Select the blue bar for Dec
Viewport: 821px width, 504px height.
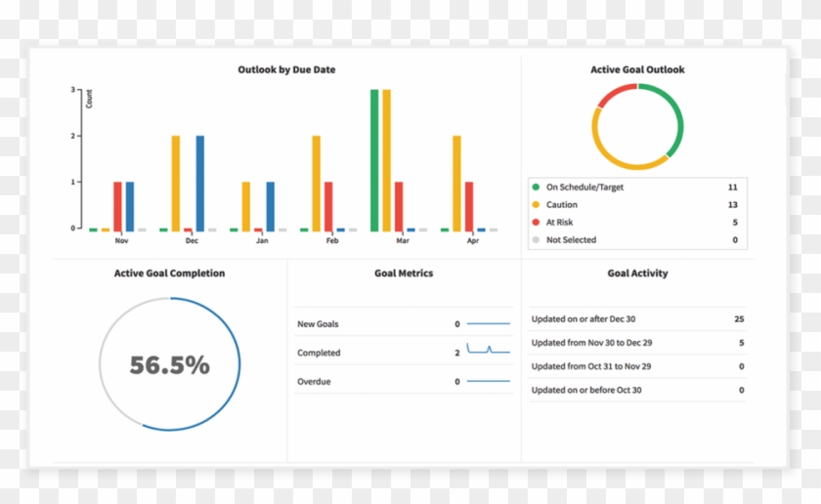coord(200,183)
